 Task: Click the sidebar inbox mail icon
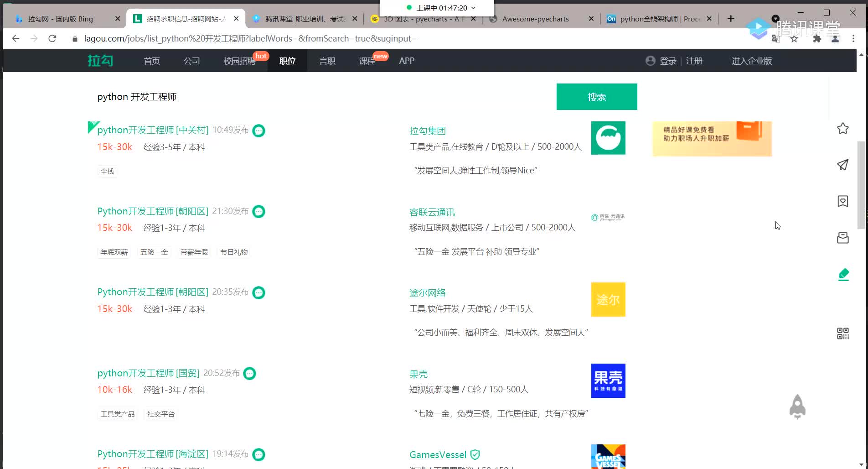tap(843, 238)
